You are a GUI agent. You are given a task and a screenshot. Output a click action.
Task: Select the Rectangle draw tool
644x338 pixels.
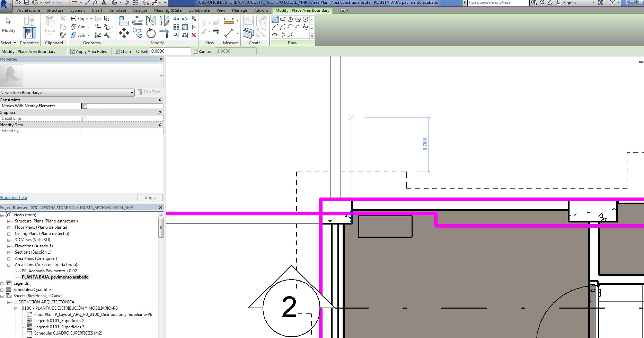(x=283, y=19)
